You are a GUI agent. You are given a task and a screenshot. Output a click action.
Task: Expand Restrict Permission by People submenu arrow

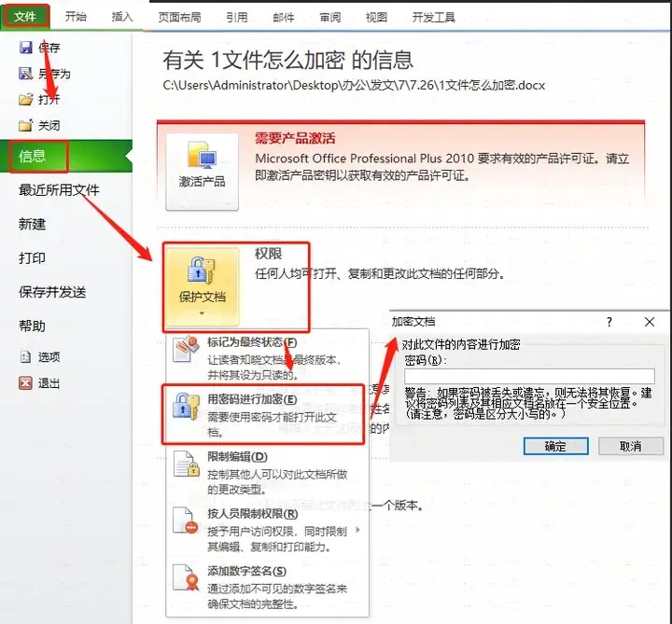(357, 530)
